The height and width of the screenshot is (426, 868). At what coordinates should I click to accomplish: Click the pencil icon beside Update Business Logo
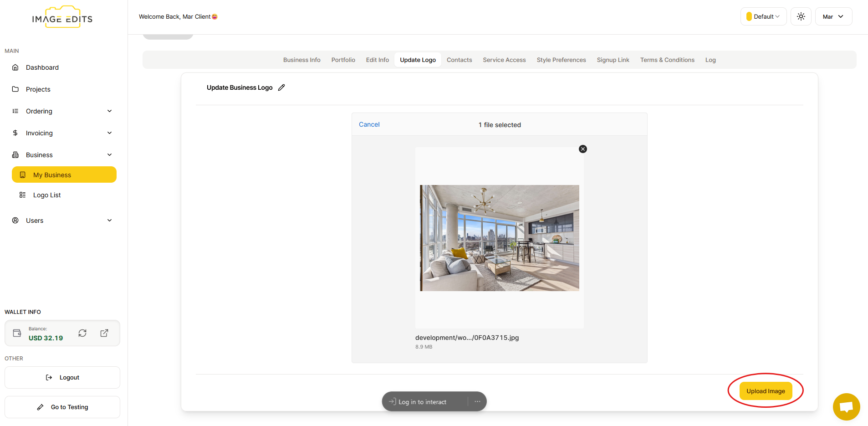(x=281, y=87)
